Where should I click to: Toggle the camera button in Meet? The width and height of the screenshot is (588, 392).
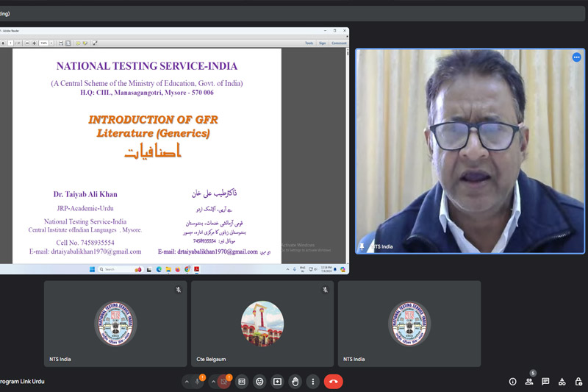click(x=224, y=382)
